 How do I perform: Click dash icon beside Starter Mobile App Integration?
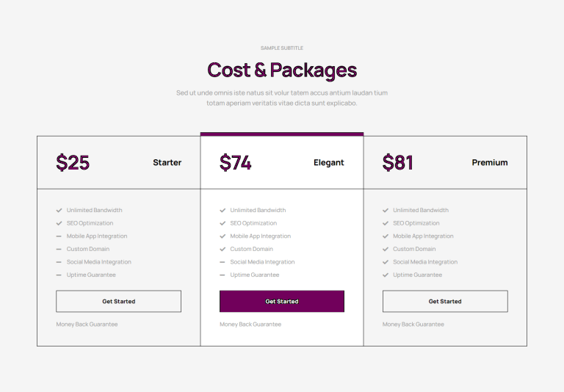click(x=59, y=236)
